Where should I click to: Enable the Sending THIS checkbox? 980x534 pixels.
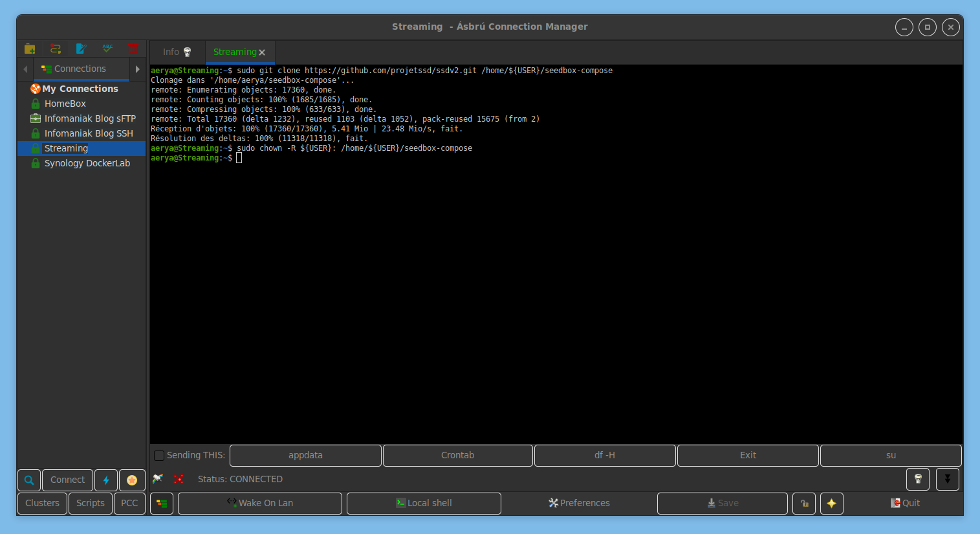[159, 456]
